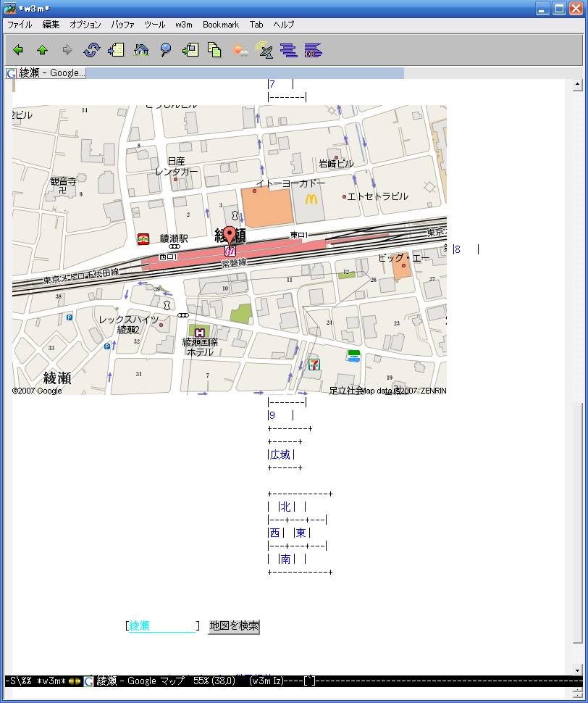Screen dimensions: 588x703
Task: Open the ヘルプ menu
Action: 284,25
